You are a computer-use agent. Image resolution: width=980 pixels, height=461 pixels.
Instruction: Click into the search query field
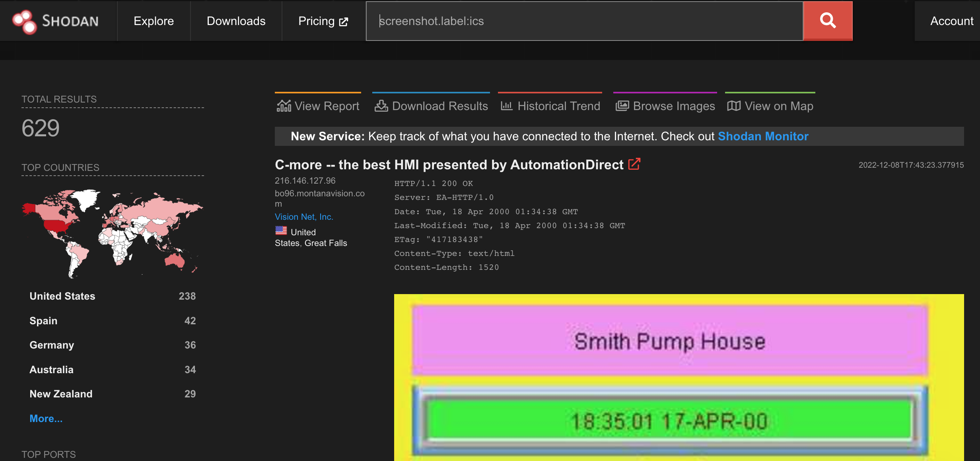pyautogui.click(x=585, y=21)
